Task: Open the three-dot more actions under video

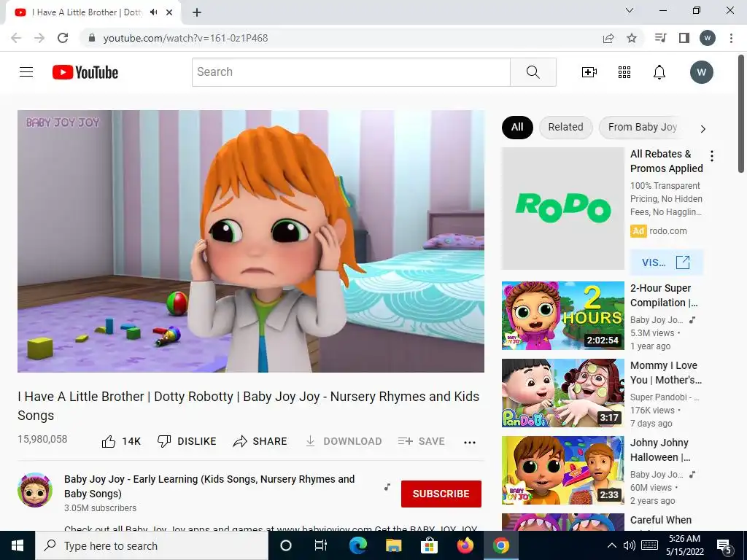Action: pyautogui.click(x=470, y=443)
